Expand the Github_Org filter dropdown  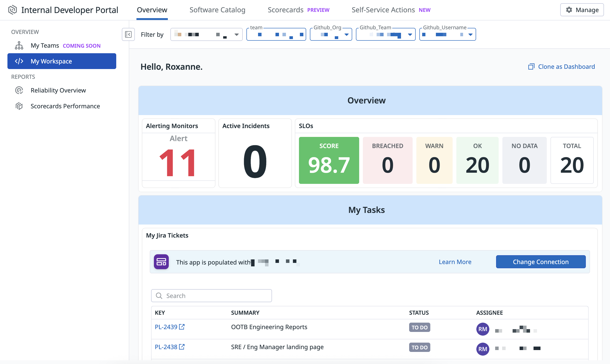click(346, 35)
